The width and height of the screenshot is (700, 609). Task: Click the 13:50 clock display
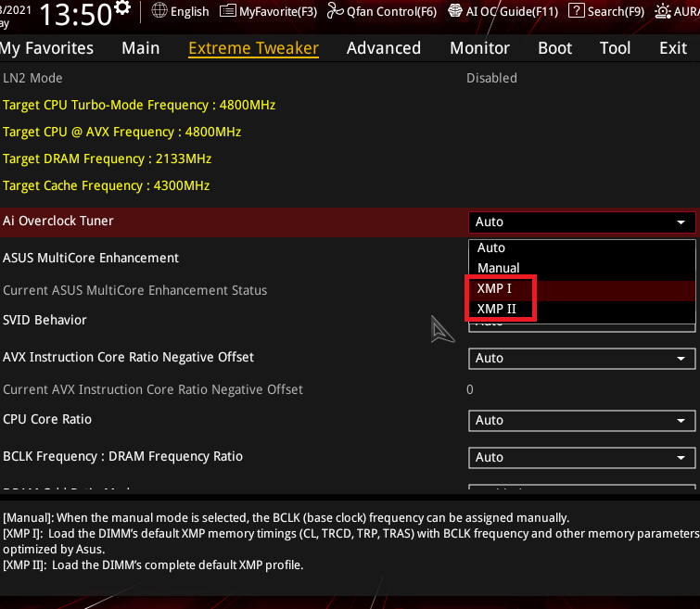75,14
